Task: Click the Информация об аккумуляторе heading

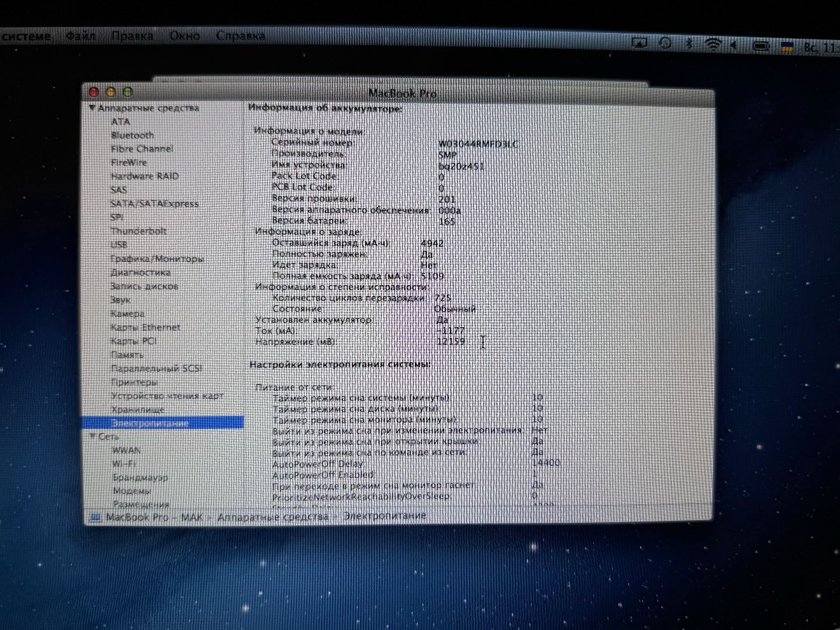Action: (x=325, y=108)
